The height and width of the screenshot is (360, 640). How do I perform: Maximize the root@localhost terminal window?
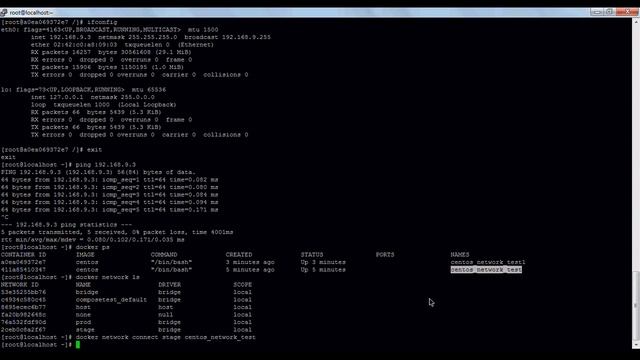609,12
